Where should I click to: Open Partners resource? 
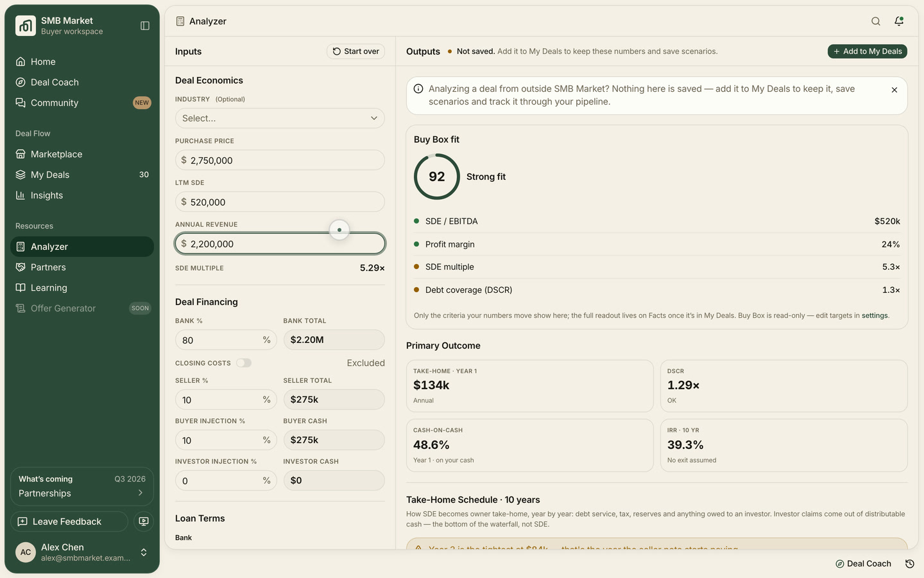coord(82,267)
